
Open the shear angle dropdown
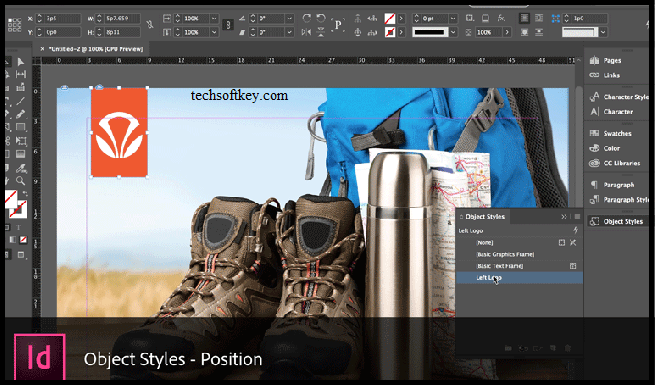pos(289,32)
